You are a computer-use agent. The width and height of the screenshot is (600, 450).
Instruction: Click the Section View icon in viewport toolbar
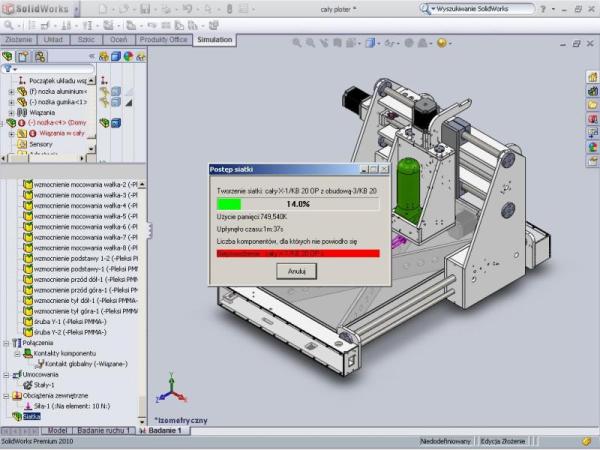[x=338, y=43]
